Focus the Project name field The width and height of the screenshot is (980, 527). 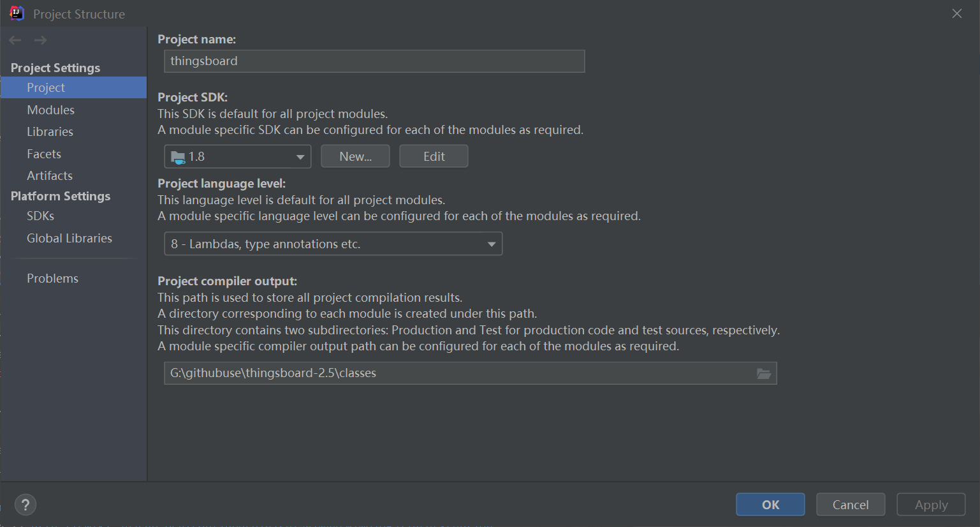click(x=374, y=61)
